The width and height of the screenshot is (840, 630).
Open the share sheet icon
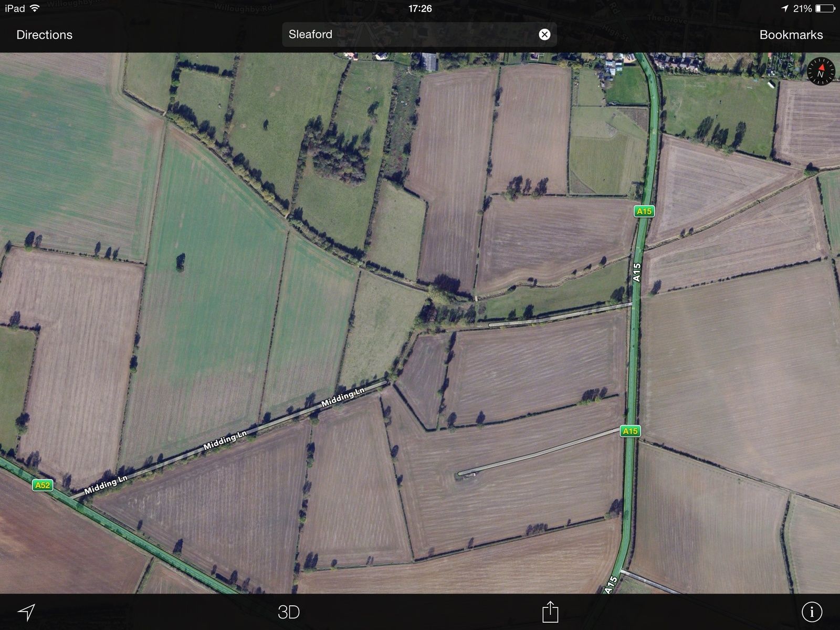(x=550, y=612)
